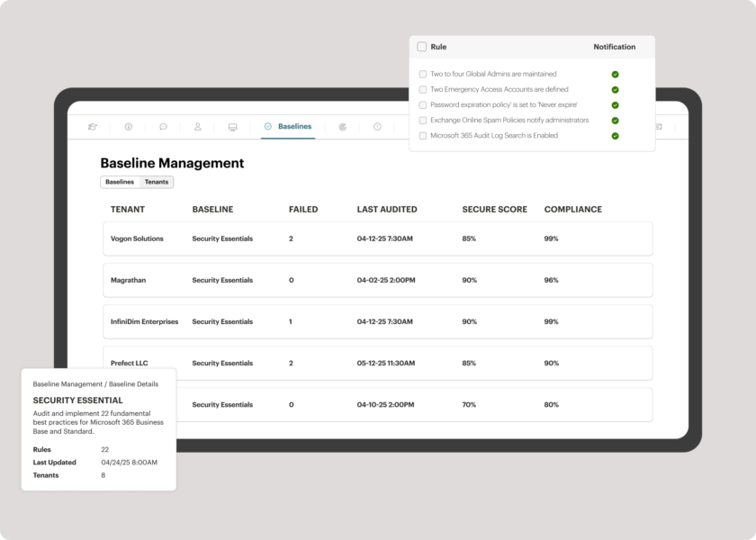The width and height of the screenshot is (756, 540).
Task: Switch to the Tenants tab
Action: coord(157,182)
